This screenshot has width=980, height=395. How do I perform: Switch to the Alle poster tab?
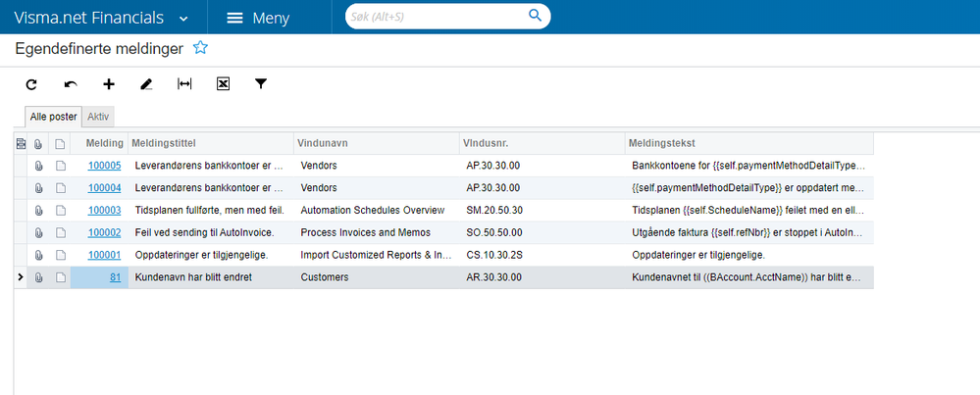[53, 117]
